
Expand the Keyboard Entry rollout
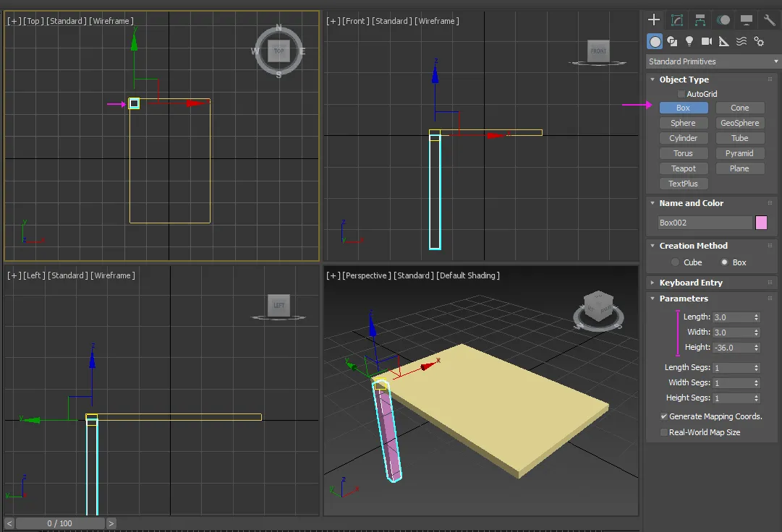[690, 283]
